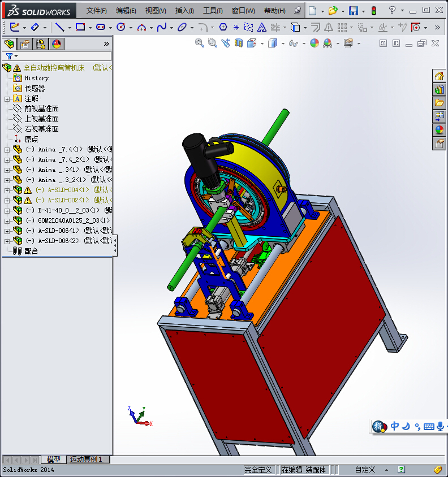The image size is (448, 477).
Task: Expand the A-SLD-006<2> component
Action: point(7,241)
